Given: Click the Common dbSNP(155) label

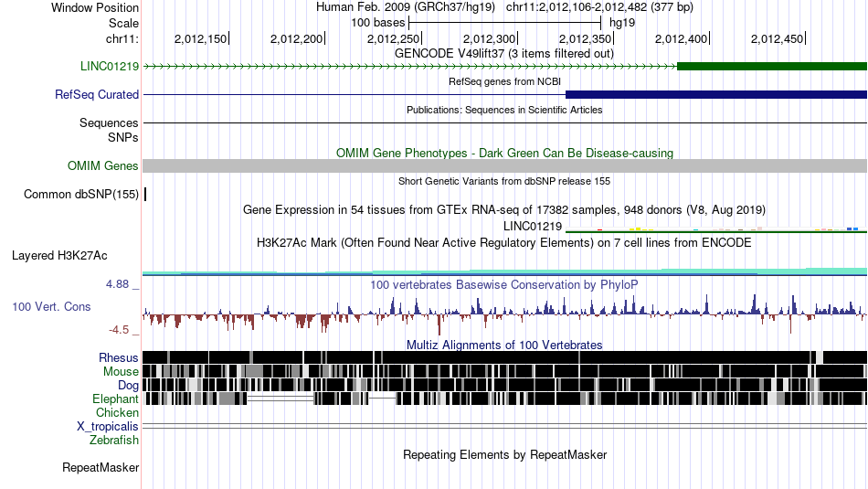Looking at the screenshot, I should [80, 195].
